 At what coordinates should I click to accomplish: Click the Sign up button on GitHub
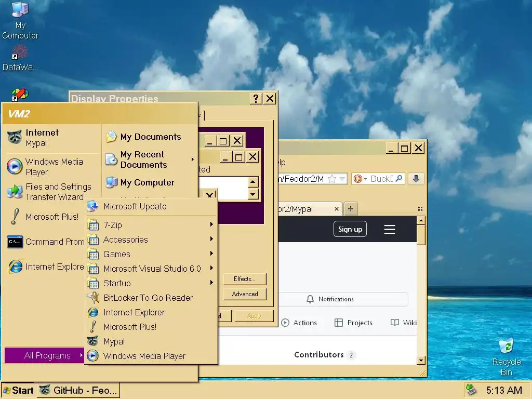click(350, 229)
